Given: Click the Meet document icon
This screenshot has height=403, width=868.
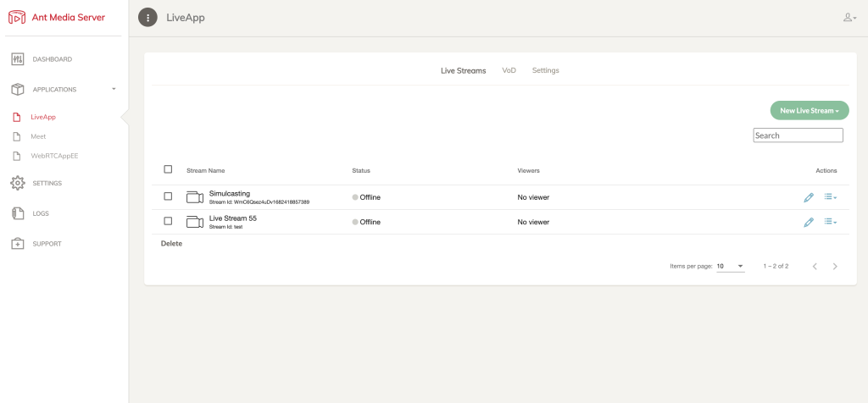Looking at the screenshot, I should [17, 136].
